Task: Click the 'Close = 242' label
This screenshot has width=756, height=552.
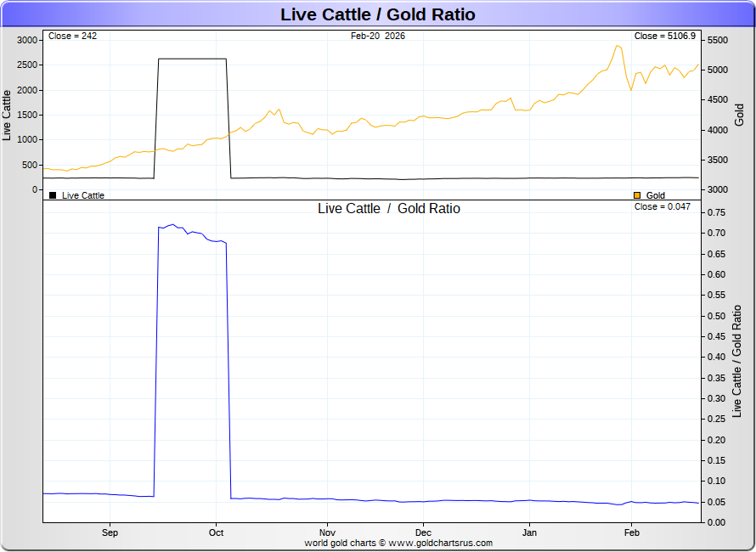Action: pos(72,37)
